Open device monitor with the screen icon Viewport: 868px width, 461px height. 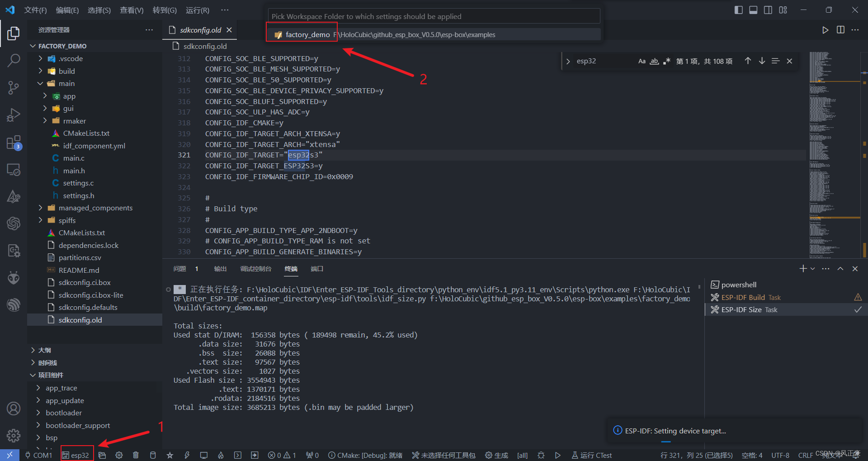coord(203,455)
